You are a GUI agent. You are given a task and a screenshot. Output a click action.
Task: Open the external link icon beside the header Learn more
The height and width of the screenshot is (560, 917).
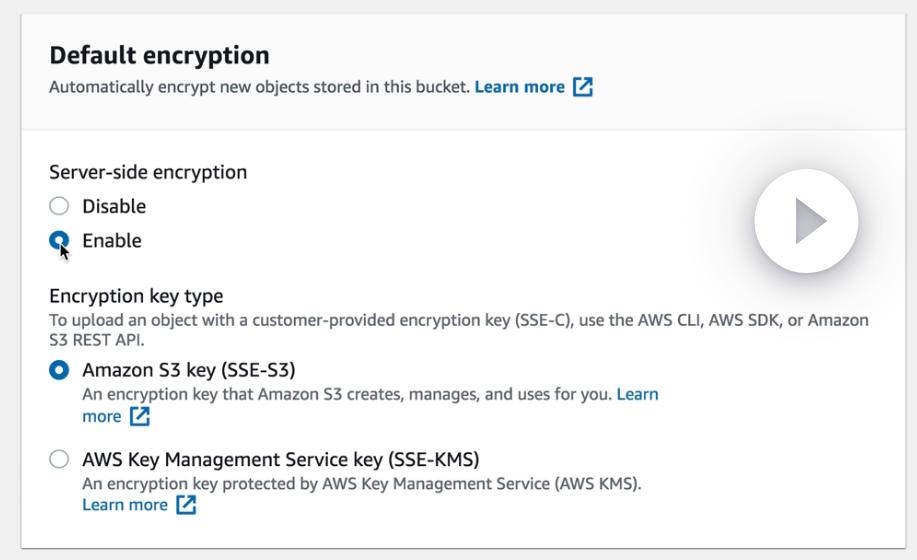tap(583, 87)
